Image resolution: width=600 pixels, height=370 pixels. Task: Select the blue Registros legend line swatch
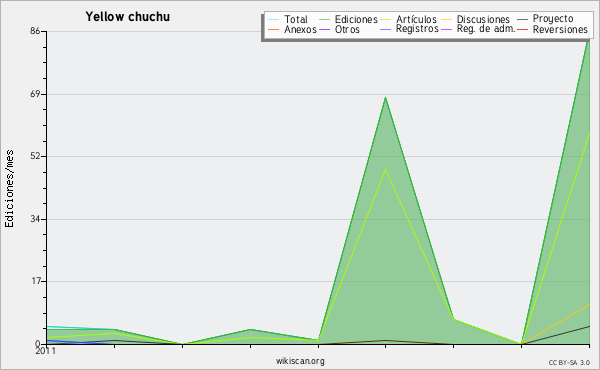click(386, 29)
